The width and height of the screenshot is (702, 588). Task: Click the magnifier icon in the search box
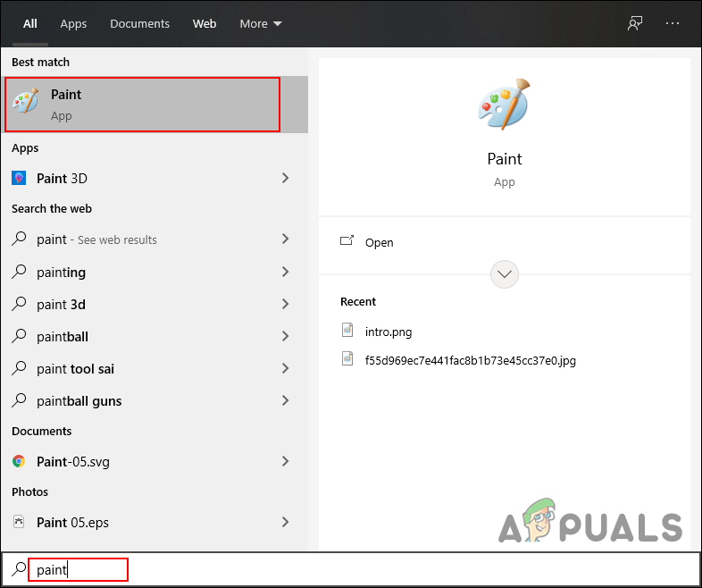pos(19,568)
